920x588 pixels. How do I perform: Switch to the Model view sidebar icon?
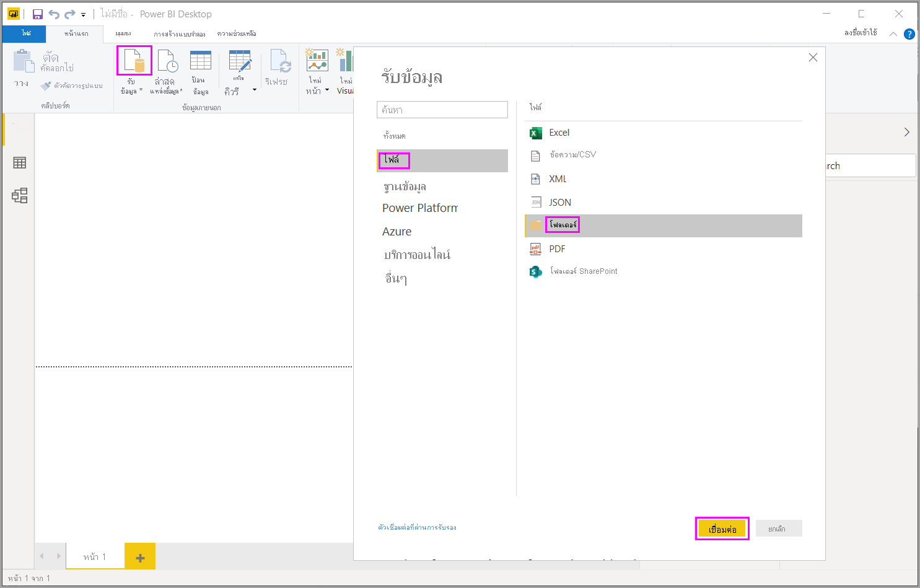click(19, 196)
